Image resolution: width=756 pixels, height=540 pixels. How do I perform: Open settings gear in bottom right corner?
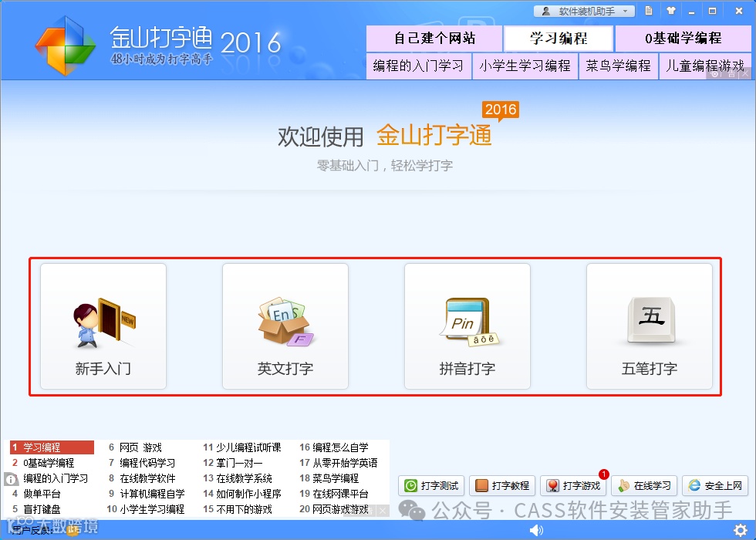[741, 530]
